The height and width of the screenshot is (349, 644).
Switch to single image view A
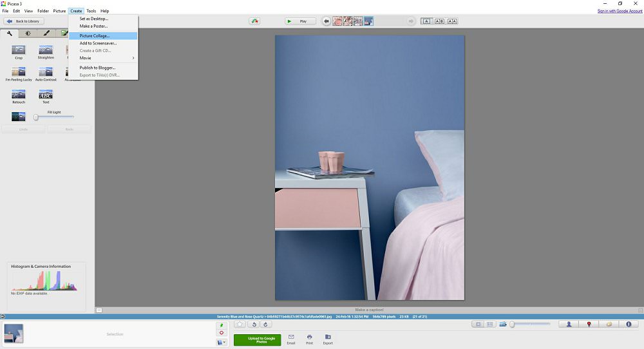426,21
